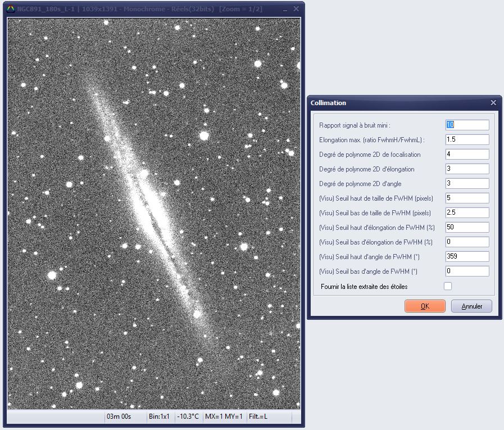Focus the 'Degré de polynome 2D d'élongation' field

[x=466, y=169]
